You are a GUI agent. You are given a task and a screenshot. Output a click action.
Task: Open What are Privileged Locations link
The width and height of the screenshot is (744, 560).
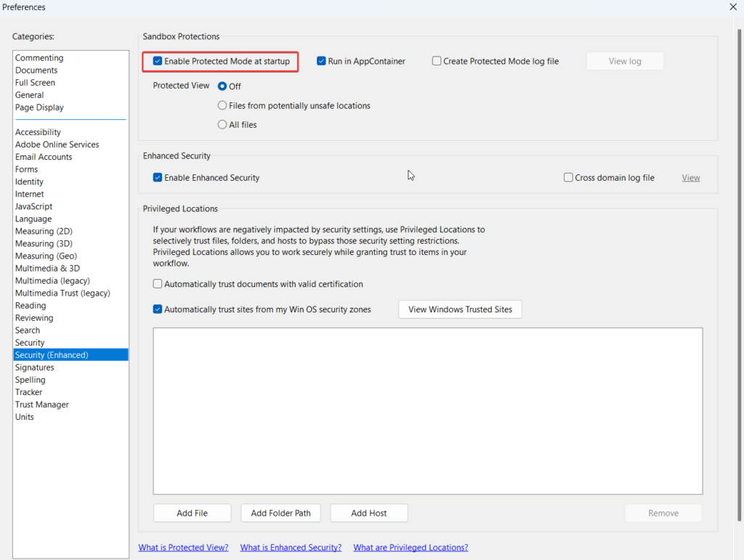tap(411, 548)
